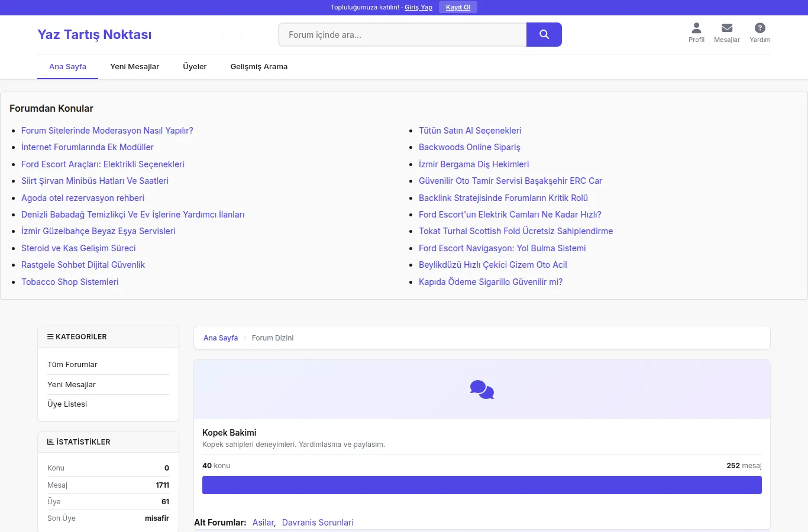Select the Gelişmiş Arama tab

259,67
